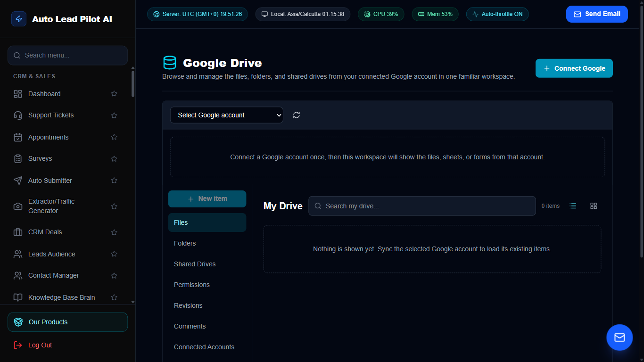
Task: Click the CPU chip icon
Action: coord(367,14)
